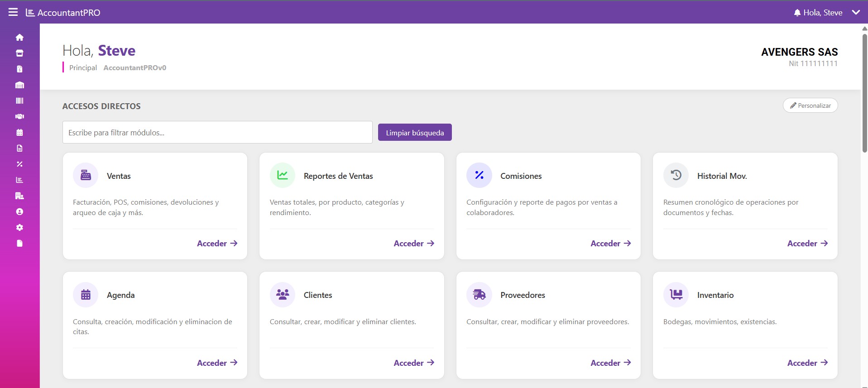Click the Ventas cash register icon
Screen dimensions: 868x388
click(86, 175)
